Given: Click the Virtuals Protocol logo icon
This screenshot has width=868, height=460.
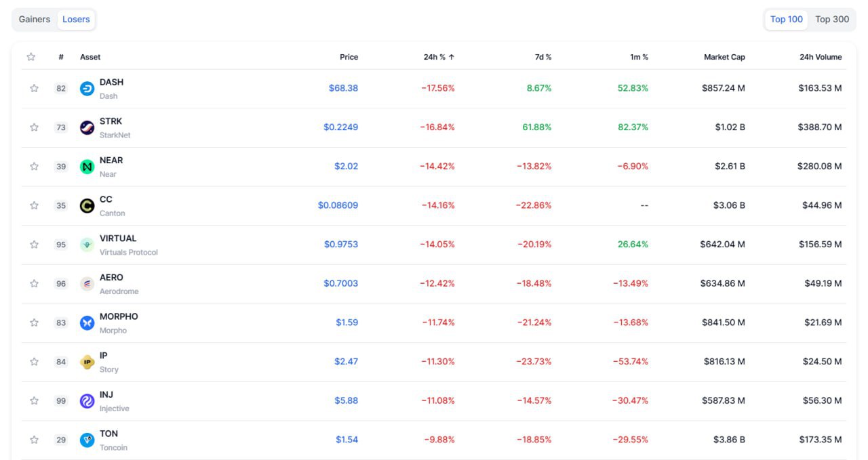Looking at the screenshot, I should click(x=87, y=245).
